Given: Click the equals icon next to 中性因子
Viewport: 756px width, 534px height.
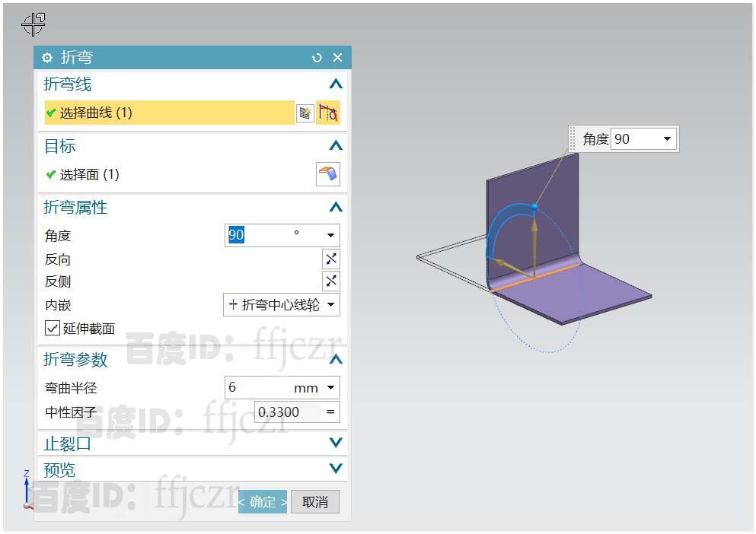Looking at the screenshot, I should [330, 412].
